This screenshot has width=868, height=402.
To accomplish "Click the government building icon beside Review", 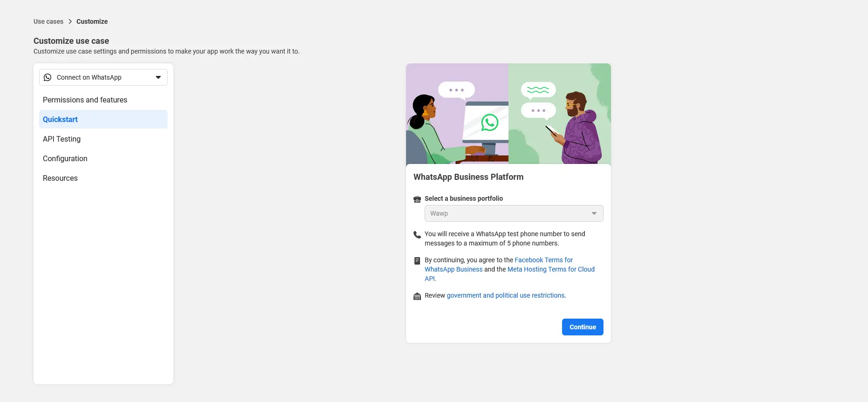I will tap(417, 296).
